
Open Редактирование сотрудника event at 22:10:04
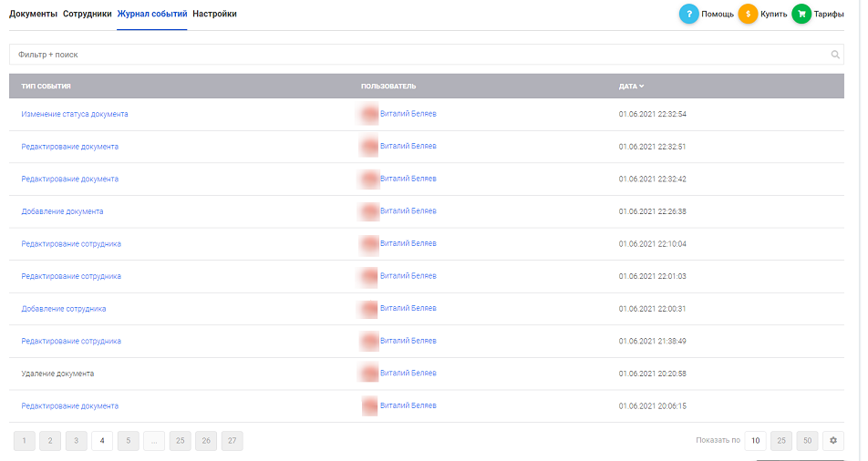coord(71,244)
